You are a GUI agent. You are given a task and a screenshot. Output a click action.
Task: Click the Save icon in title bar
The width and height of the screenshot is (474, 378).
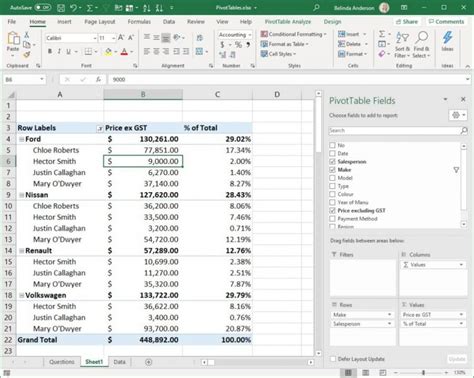pos(61,8)
